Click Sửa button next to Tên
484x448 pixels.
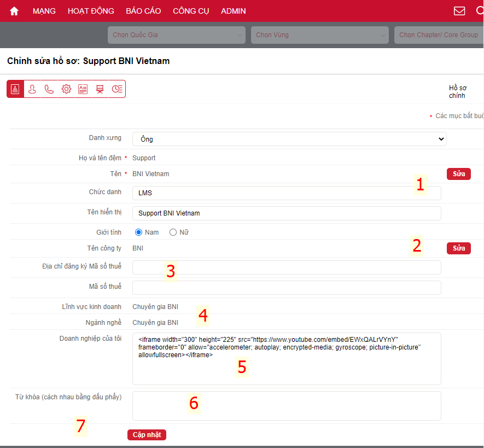459,174
